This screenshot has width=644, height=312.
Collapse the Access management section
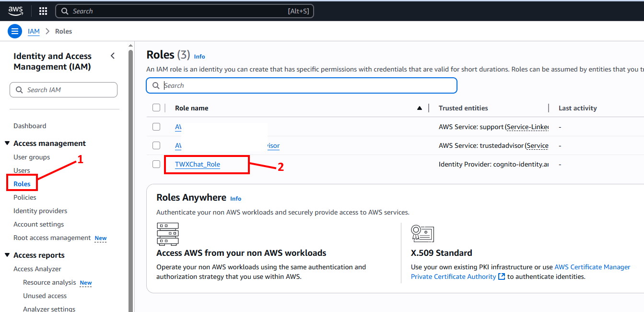click(7, 144)
